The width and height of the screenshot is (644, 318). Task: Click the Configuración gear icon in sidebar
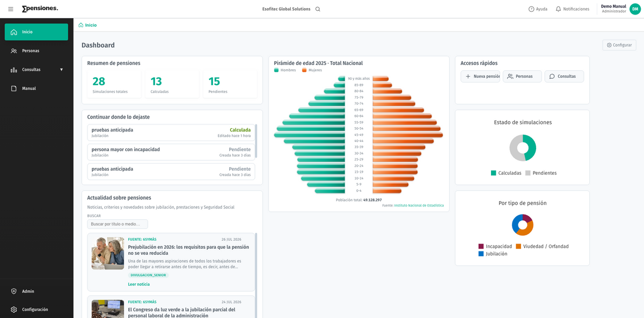pyautogui.click(x=14, y=309)
